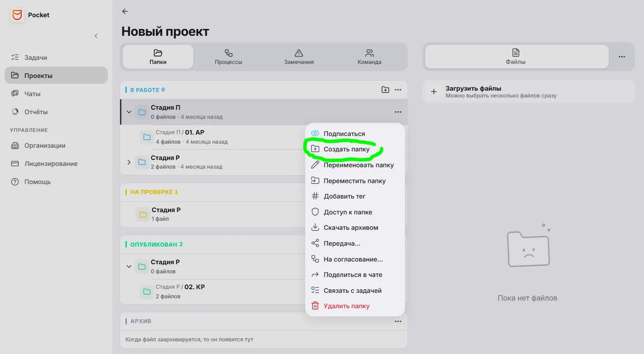
Task: Collapse the Стадия П folder chevron
Action: click(x=129, y=112)
